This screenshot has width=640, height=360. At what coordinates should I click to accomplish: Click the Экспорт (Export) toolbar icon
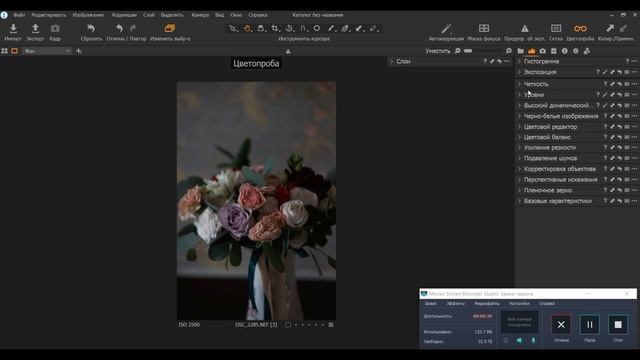pos(35,29)
